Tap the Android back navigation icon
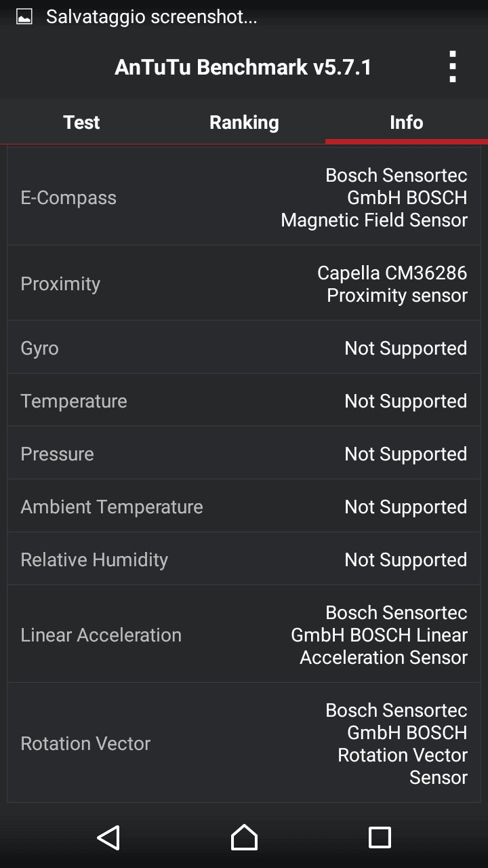 (108, 837)
